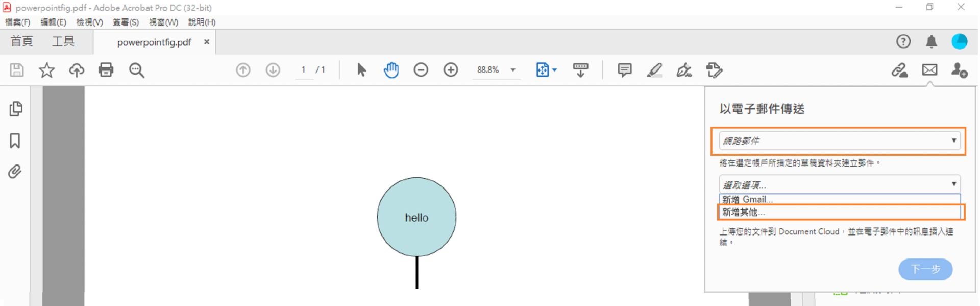Switch to the 首頁 tab
980x306 pixels.
(x=22, y=41)
